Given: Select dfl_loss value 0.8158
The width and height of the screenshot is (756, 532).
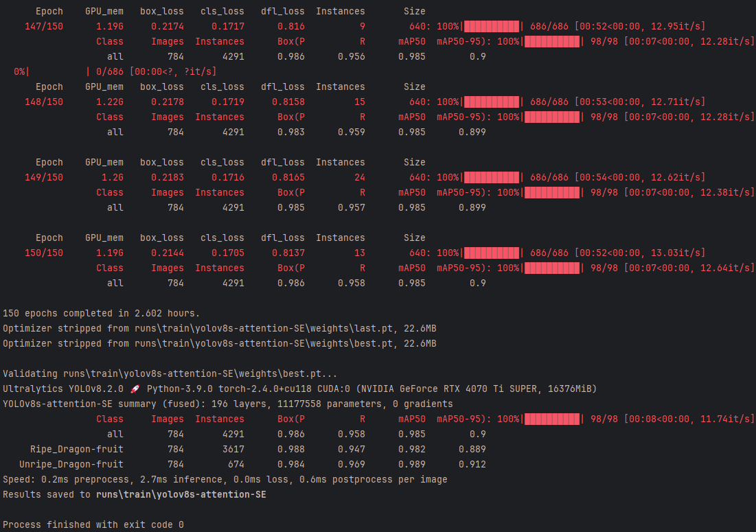Looking at the screenshot, I should coord(288,102).
